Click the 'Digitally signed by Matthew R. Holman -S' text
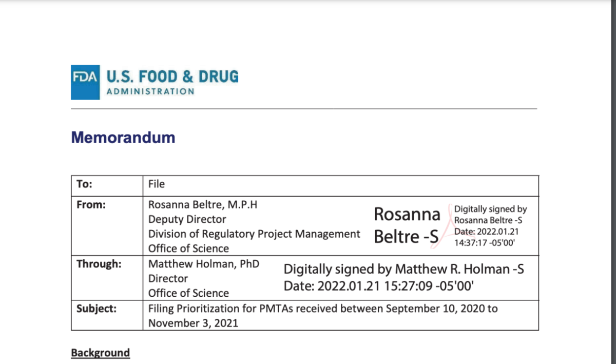 404,269
